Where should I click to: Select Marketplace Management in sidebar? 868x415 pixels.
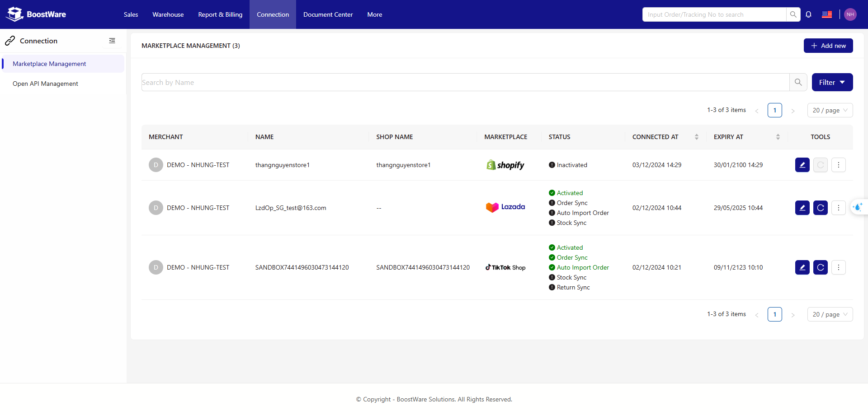[x=63, y=64]
